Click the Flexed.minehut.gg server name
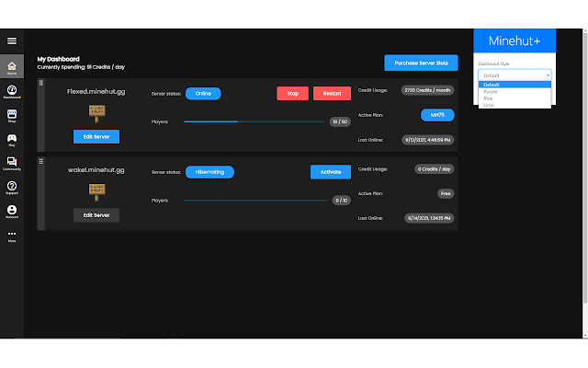This screenshot has height=368, width=588. 96,92
